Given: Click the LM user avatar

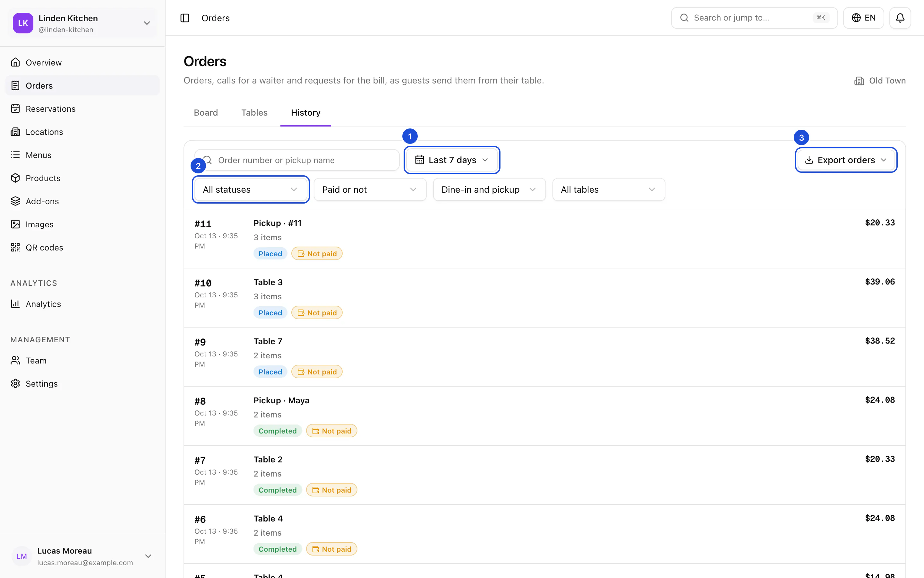Looking at the screenshot, I should coord(22,556).
